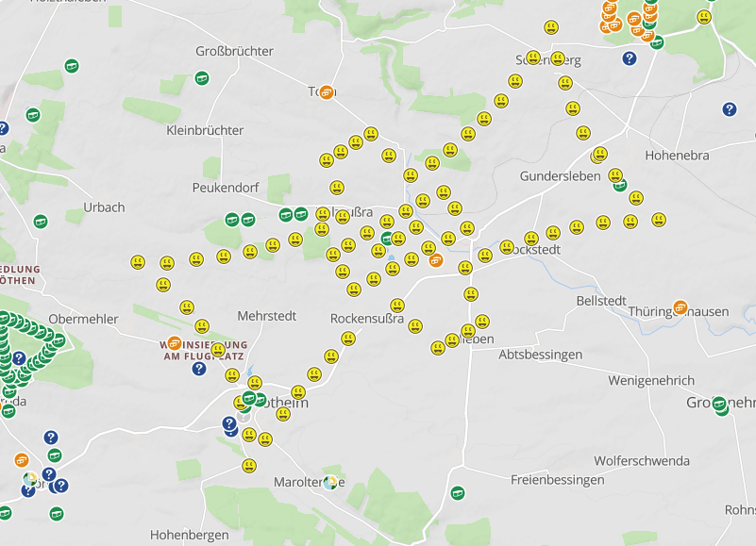Click the Bellstedt place label
Screen dimensions: 756x546
tap(601, 301)
